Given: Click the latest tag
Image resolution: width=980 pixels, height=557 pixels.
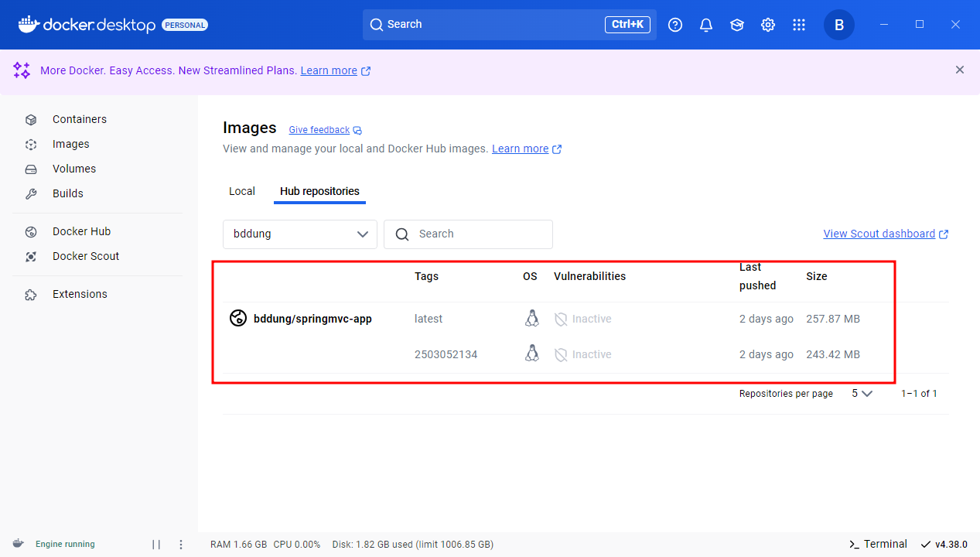Looking at the screenshot, I should 429,319.
